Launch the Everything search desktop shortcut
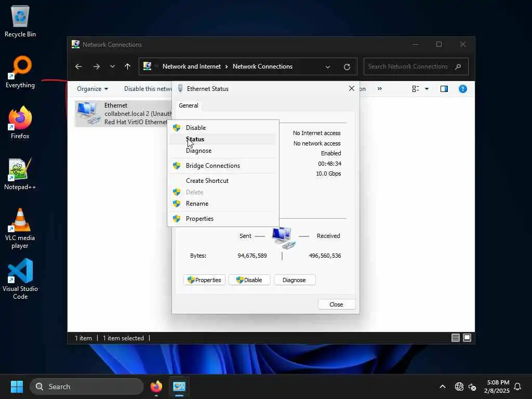The width and height of the screenshot is (532, 399). coord(20,72)
